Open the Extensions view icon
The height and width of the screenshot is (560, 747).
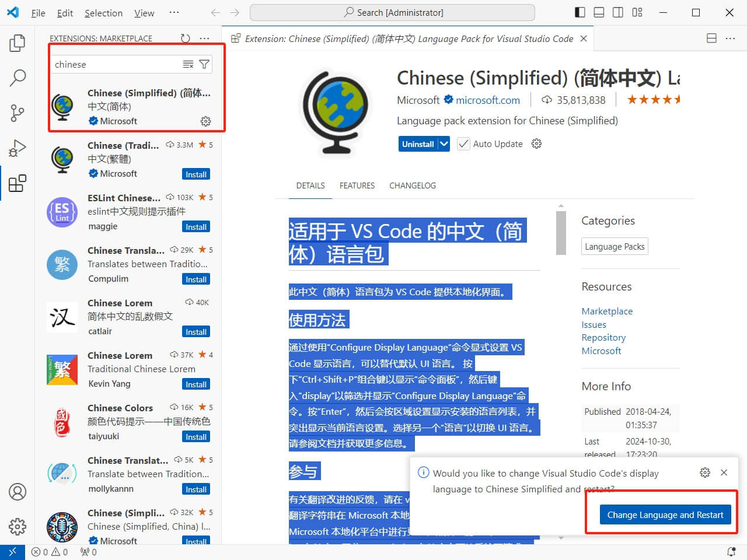click(x=18, y=183)
